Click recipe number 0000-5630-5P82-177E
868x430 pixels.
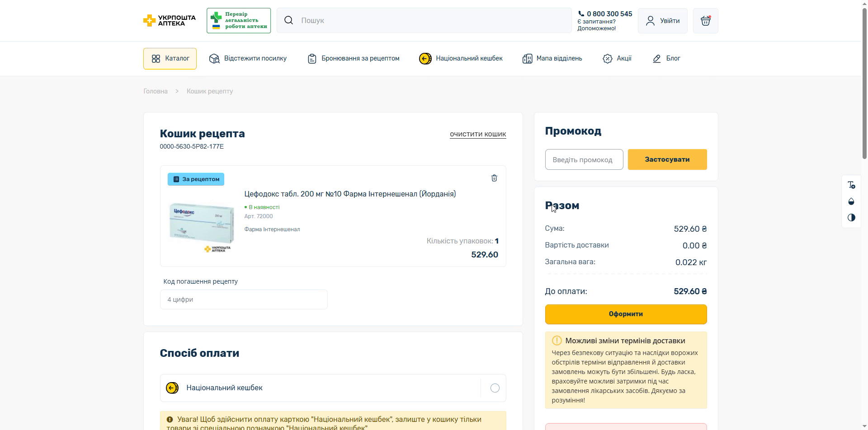(x=192, y=146)
